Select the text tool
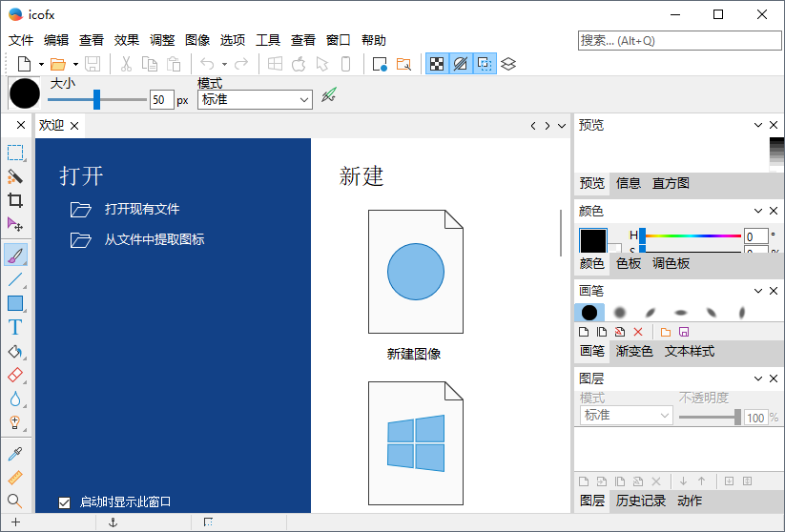The height and width of the screenshot is (532, 785). [x=15, y=327]
